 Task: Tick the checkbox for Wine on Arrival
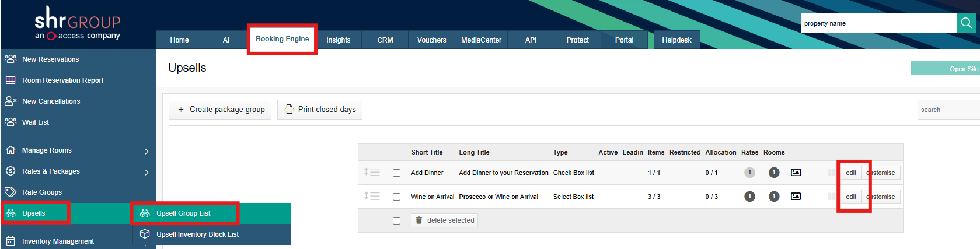point(397,197)
